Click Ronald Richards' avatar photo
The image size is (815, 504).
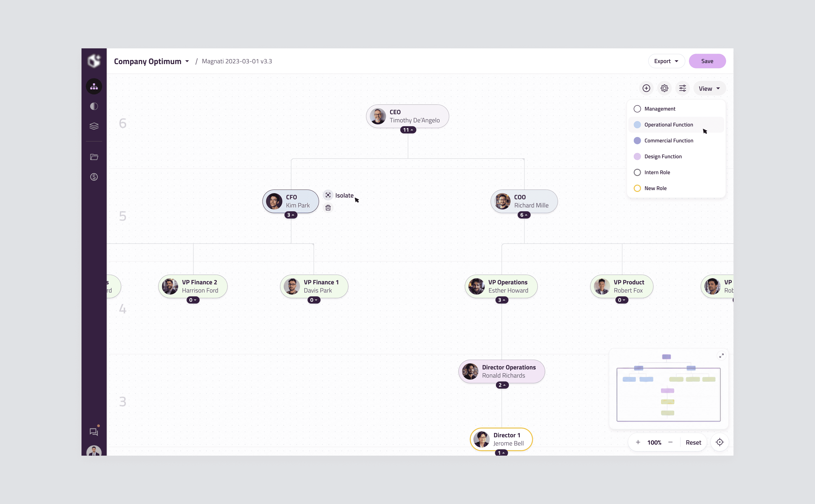tap(470, 371)
